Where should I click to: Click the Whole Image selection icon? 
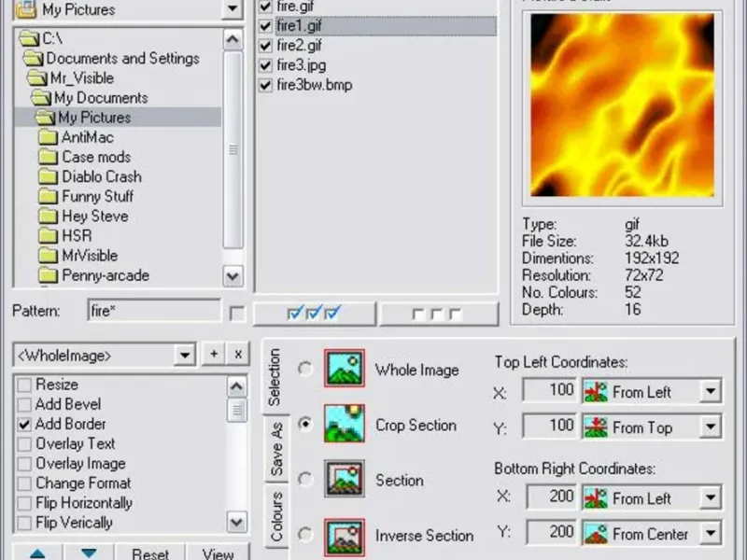point(344,368)
